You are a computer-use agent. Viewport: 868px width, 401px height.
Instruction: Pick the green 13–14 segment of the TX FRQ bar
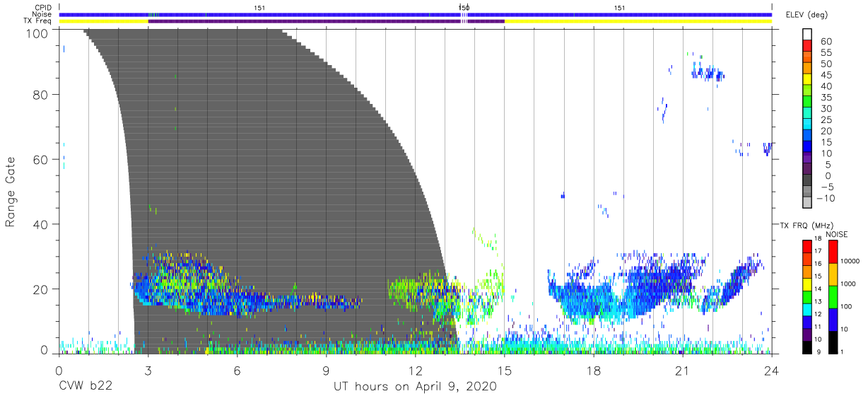(807, 297)
